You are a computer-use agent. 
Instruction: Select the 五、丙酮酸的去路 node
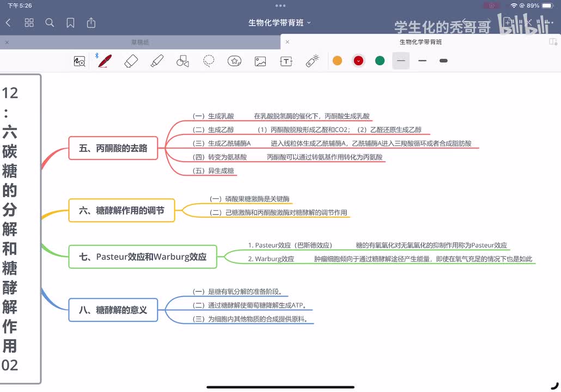(113, 148)
